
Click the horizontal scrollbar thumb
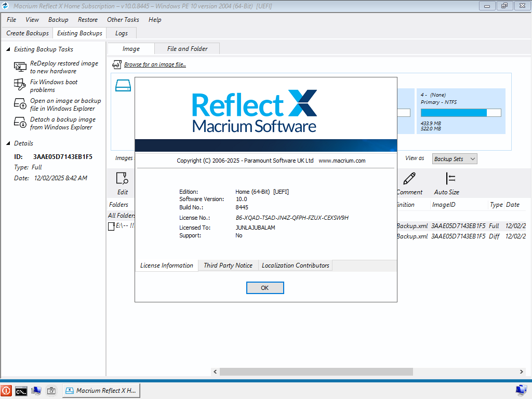[316, 372]
